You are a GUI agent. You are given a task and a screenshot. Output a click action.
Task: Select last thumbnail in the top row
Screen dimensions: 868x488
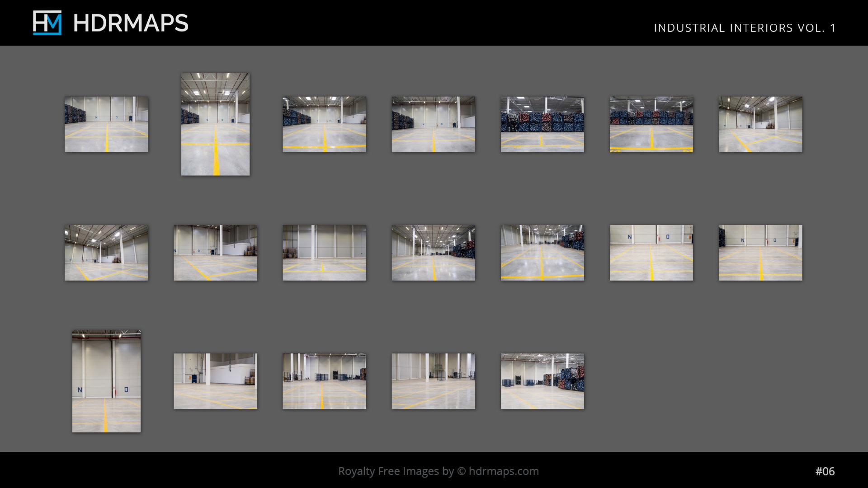click(x=760, y=124)
